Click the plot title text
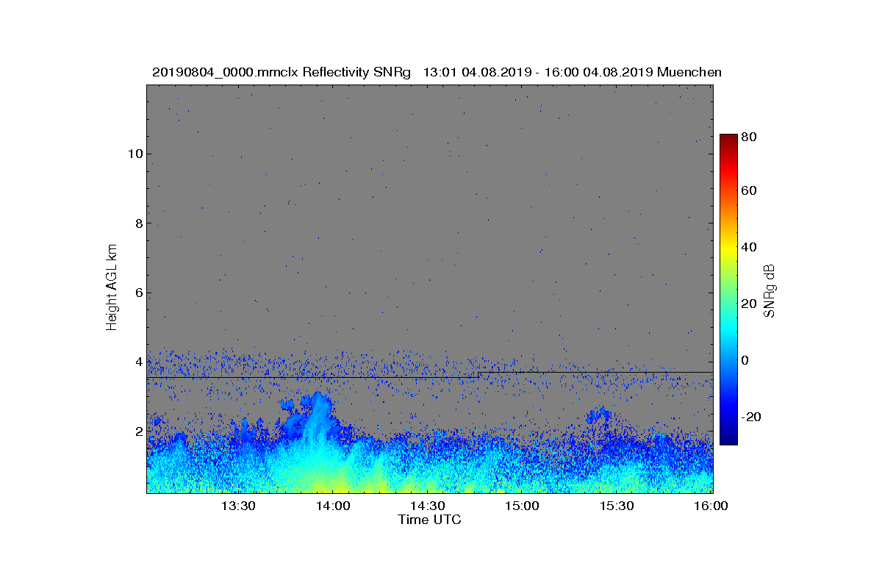The height and width of the screenshot is (588, 882). click(x=437, y=72)
